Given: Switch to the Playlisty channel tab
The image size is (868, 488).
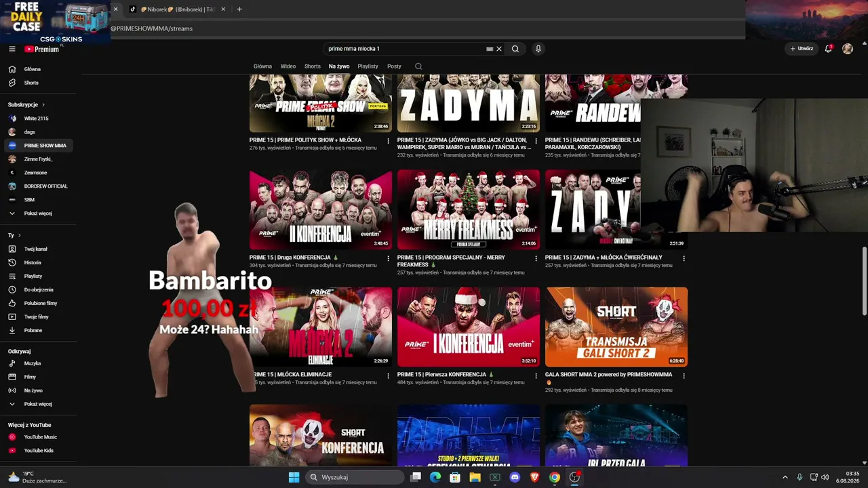Looking at the screenshot, I should pyautogui.click(x=368, y=66).
